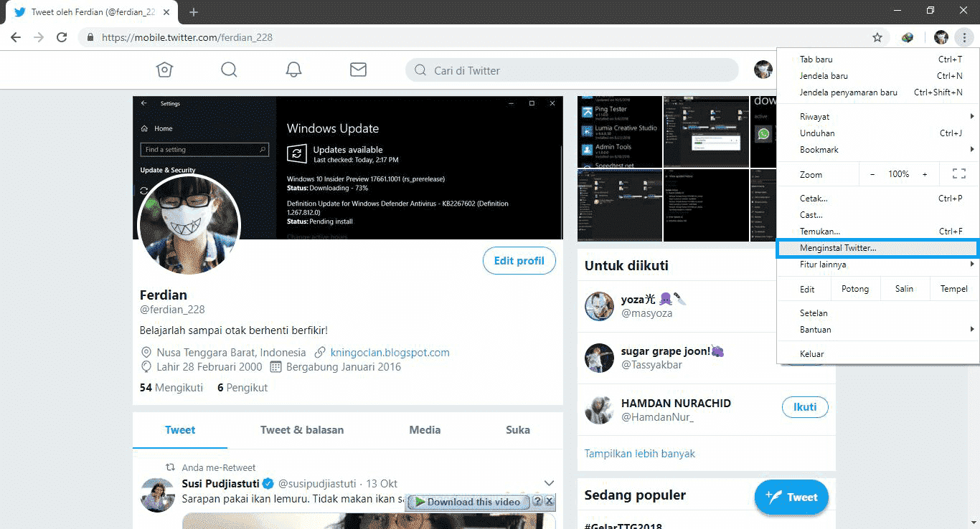Open the notifications bell icon

[x=293, y=70]
